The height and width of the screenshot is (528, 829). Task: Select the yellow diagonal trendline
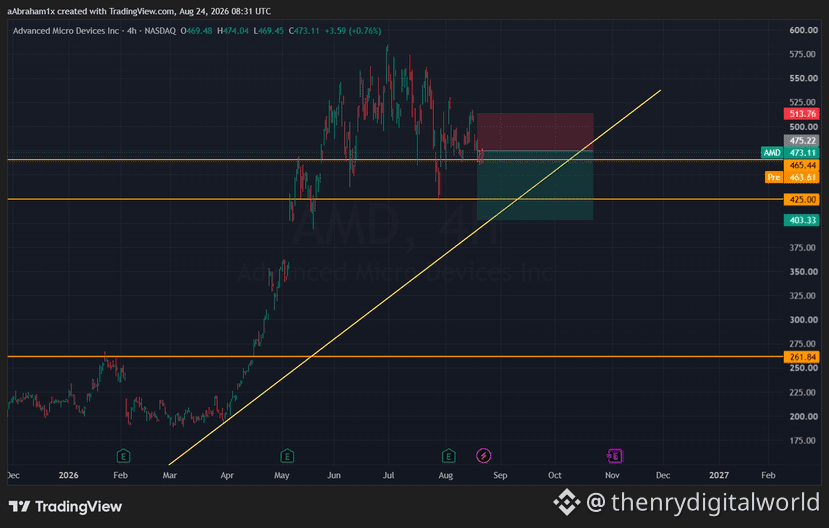(415, 277)
